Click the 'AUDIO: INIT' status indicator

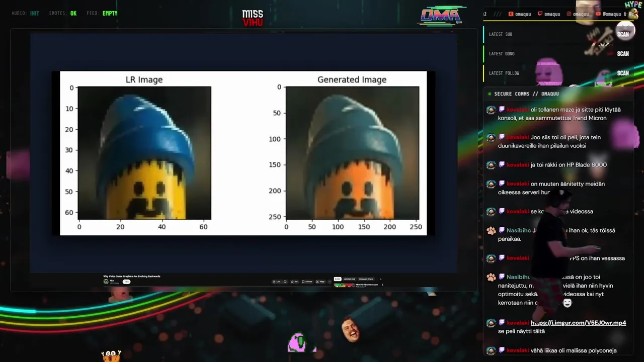25,13
